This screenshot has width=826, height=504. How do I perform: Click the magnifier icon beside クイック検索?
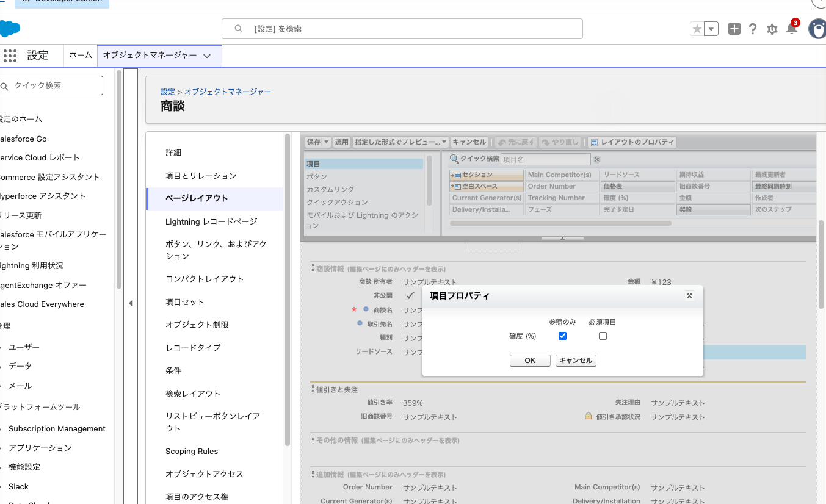454,159
